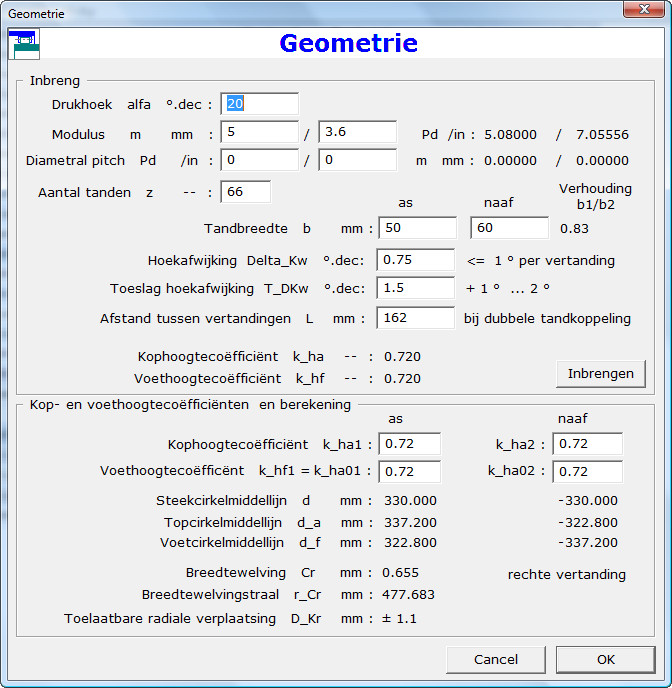The image size is (672, 688).
Task: Click the 'rechte vertanding' label
Action: point(567,574)
